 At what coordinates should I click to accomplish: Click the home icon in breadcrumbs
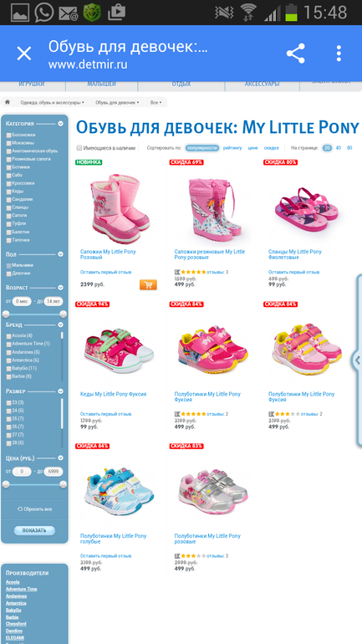tap(8, 102)
